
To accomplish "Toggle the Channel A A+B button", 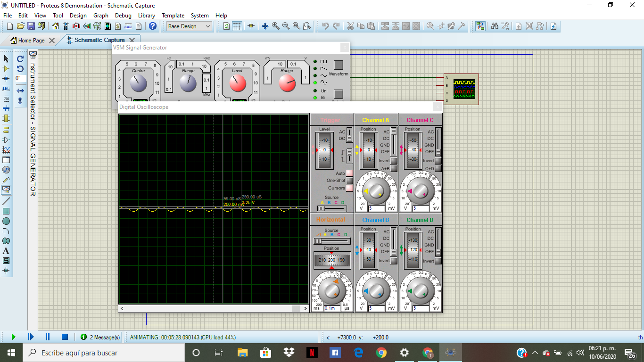I will [394, 168].
